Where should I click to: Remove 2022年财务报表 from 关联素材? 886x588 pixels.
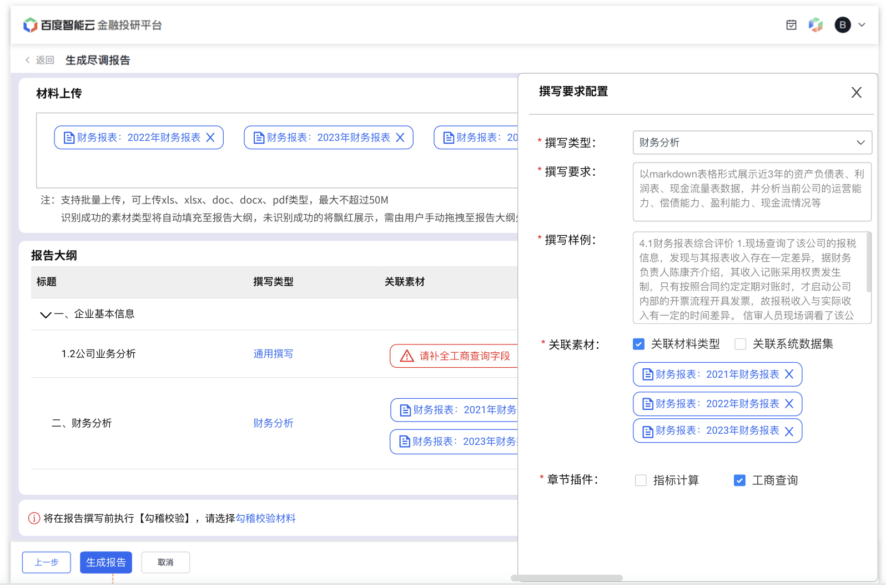789,404
